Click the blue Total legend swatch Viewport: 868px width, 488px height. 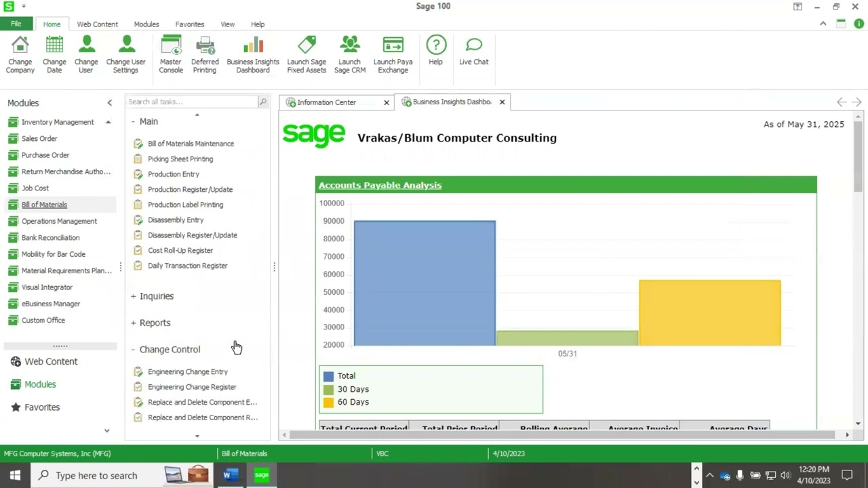pos(328,376)
